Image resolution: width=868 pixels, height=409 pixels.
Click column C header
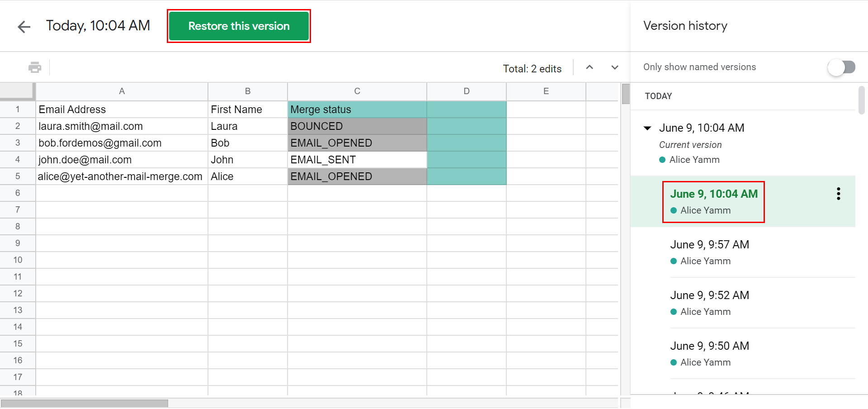click(x=357, y=91)
